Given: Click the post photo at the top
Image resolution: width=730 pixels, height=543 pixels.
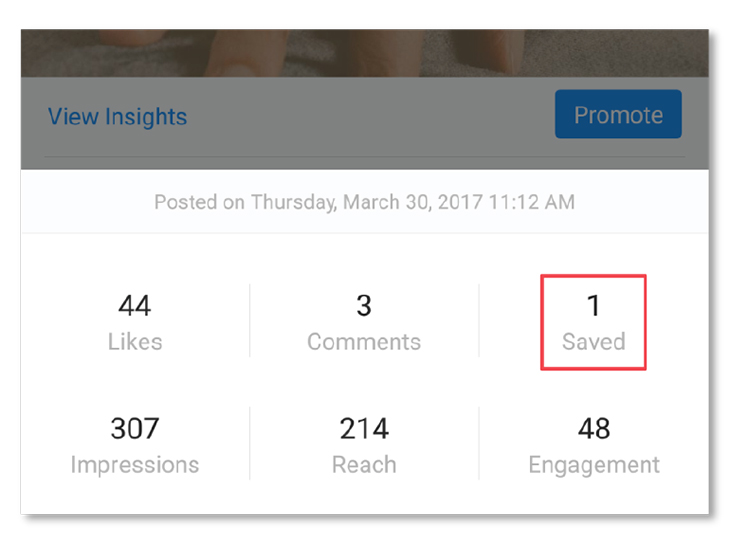Looking at the screenshot, I should [x=364, y=52].
